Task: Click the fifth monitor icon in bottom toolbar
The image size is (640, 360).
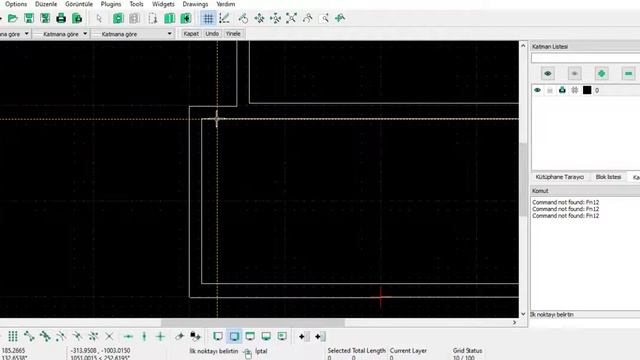Action: pyautogui.click(x=282, y=336)
